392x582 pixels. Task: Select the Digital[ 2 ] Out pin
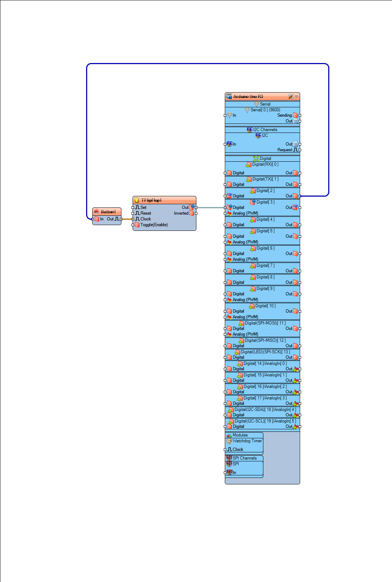click(x=300, y=196)
